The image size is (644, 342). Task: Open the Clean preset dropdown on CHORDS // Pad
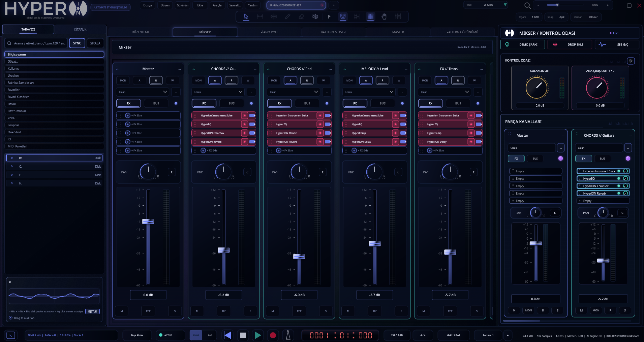point(294,92)
